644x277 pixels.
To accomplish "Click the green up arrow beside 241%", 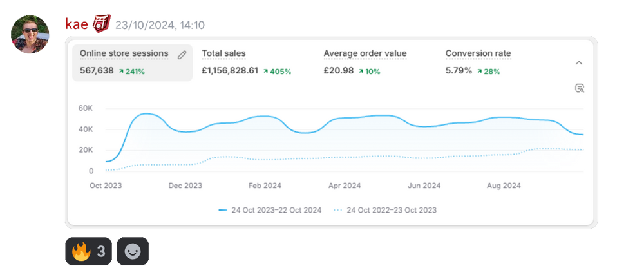I will 121,72.
